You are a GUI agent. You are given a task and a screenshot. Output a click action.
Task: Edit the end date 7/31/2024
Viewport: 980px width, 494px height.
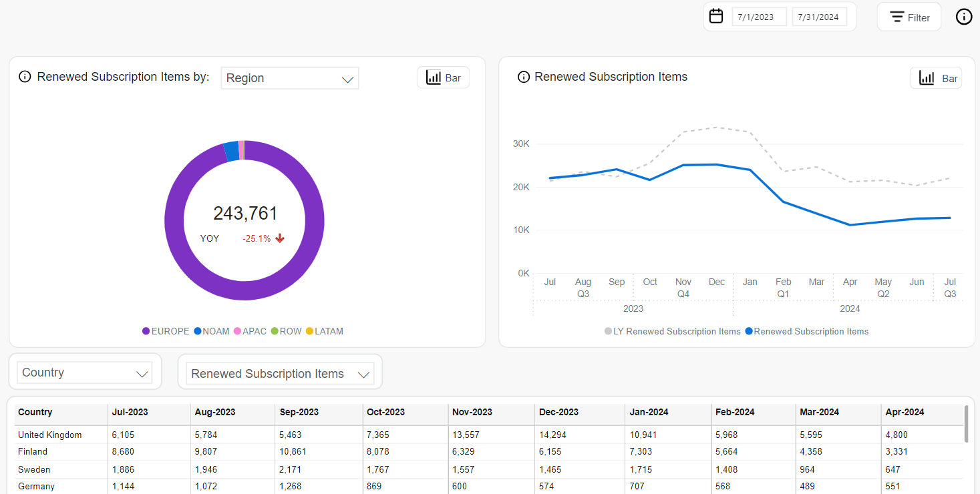point(819,17)
